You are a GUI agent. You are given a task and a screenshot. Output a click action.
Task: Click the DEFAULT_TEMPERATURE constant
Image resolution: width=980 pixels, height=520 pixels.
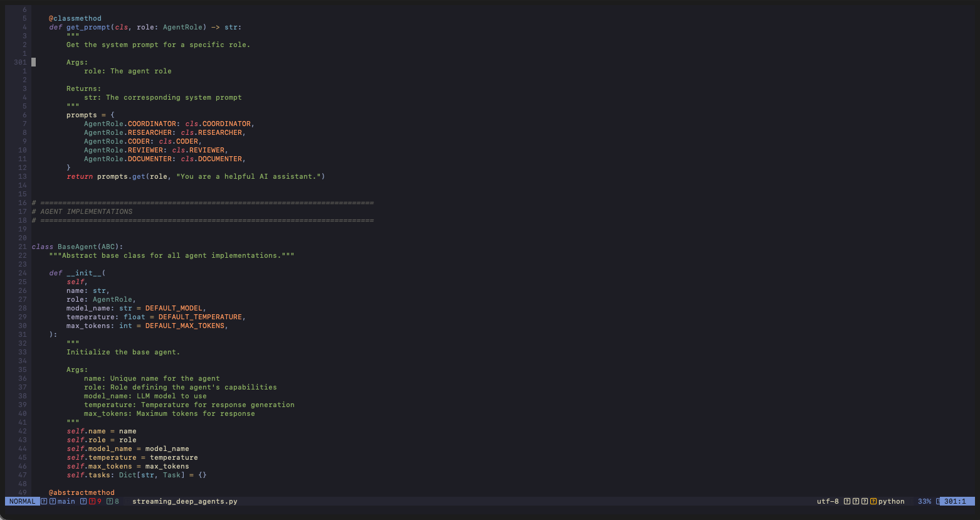[x=200, y=317]
